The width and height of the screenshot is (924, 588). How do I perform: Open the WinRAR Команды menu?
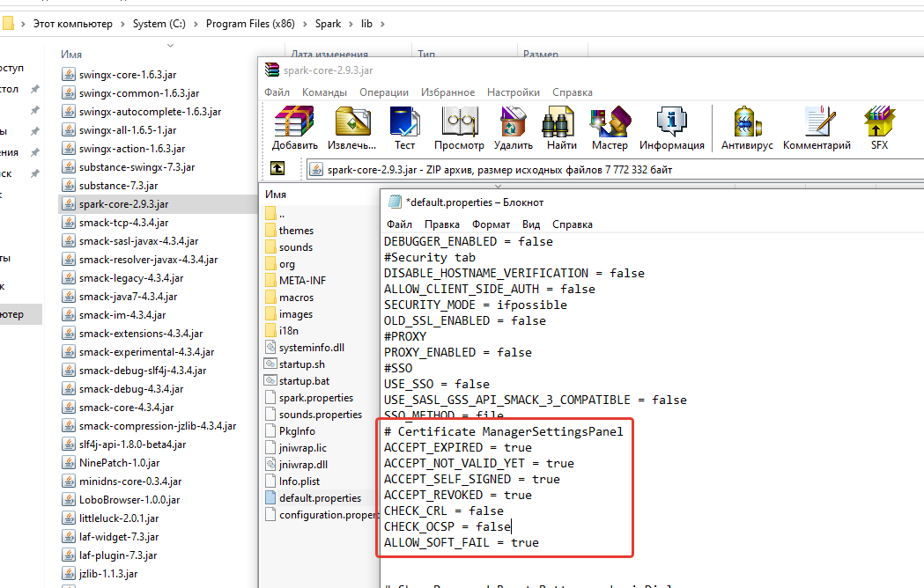pyautogui.click(x=325, y=92)
